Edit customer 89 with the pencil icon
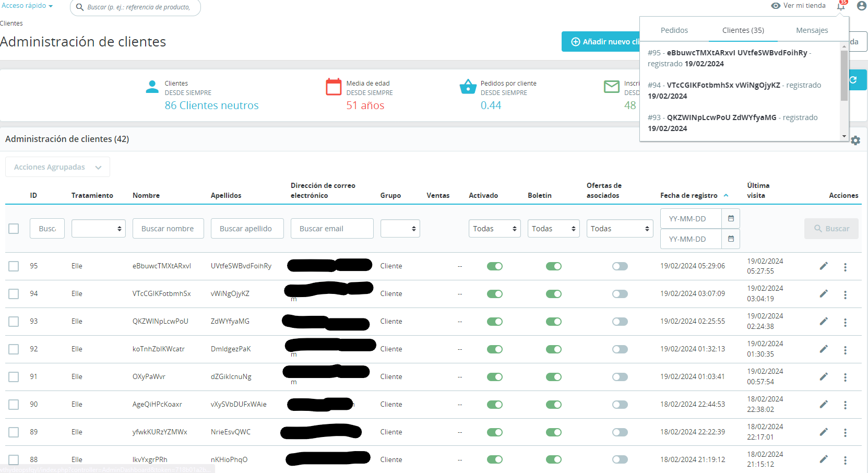This screenshot has width=868, height=473. (824, 432)
